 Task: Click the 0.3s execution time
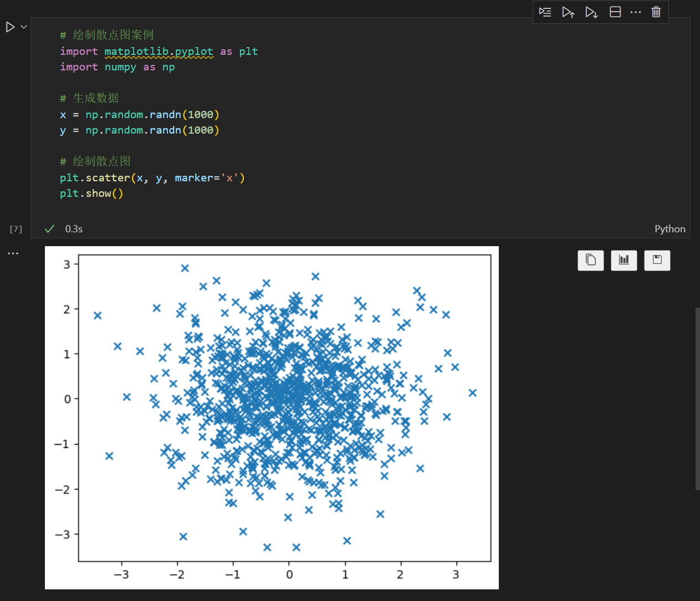coord(74,229)
